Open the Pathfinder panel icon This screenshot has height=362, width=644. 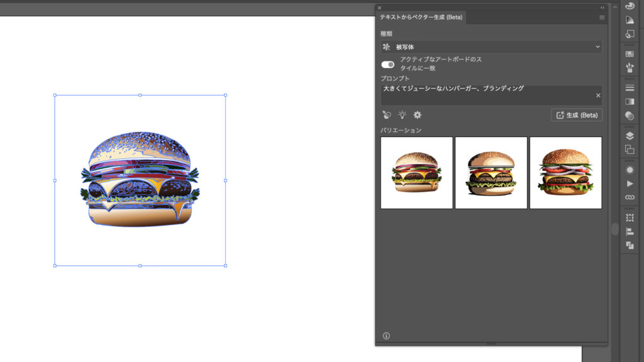coord(630,245)
